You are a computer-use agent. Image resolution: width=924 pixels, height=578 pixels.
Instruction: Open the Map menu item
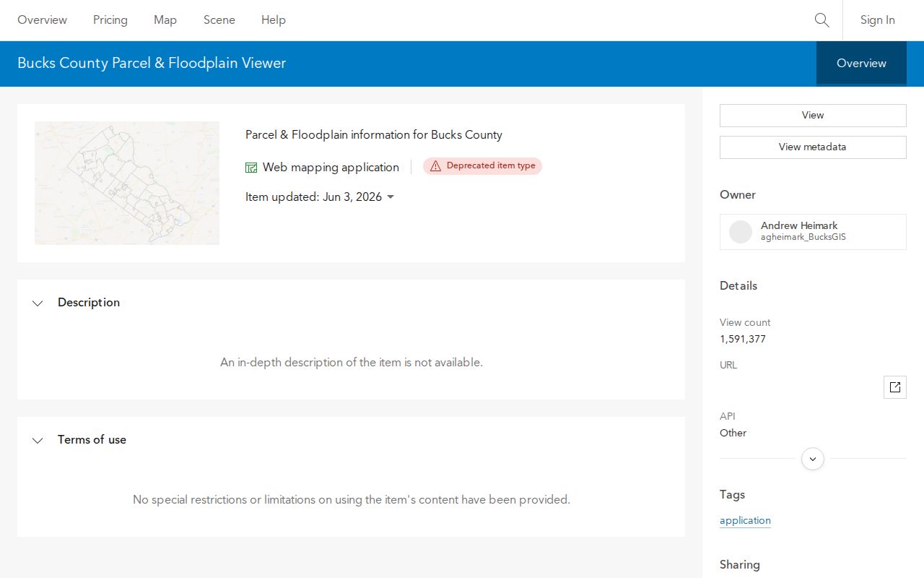point(165,20)
